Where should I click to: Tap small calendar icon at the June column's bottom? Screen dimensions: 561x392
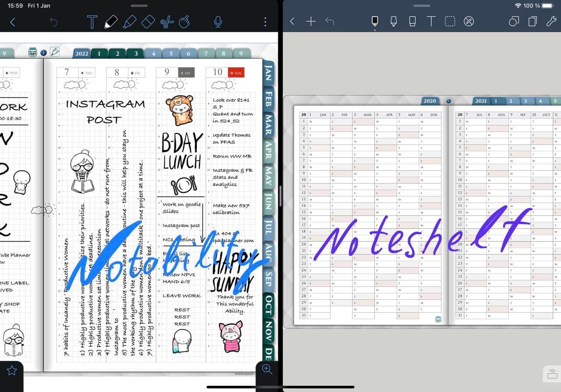[438, 319]
